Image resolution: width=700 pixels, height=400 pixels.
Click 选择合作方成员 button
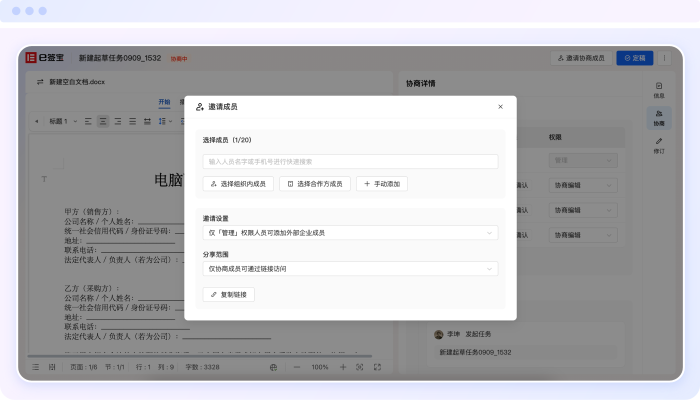[314, 184]
